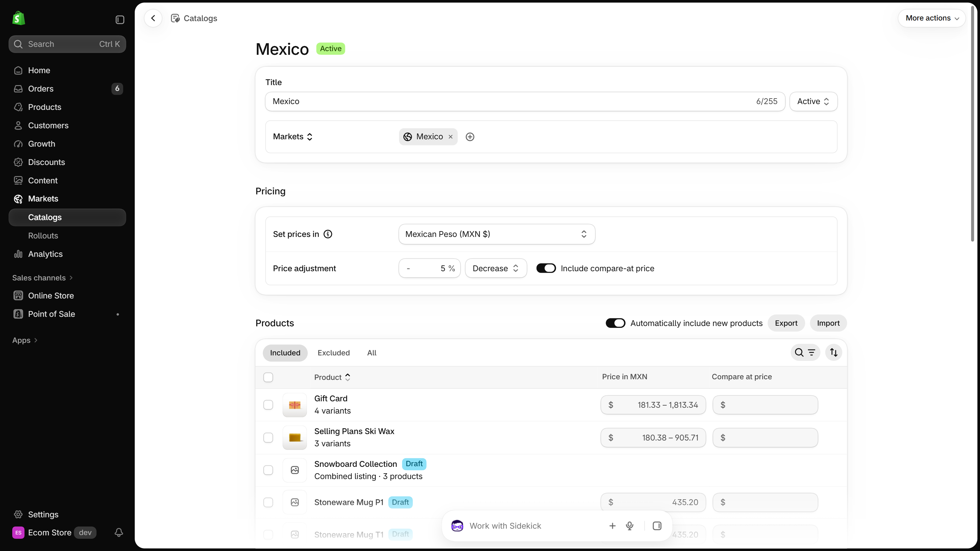
Task: Add a market with plus icon
Action: pos(470,137)
